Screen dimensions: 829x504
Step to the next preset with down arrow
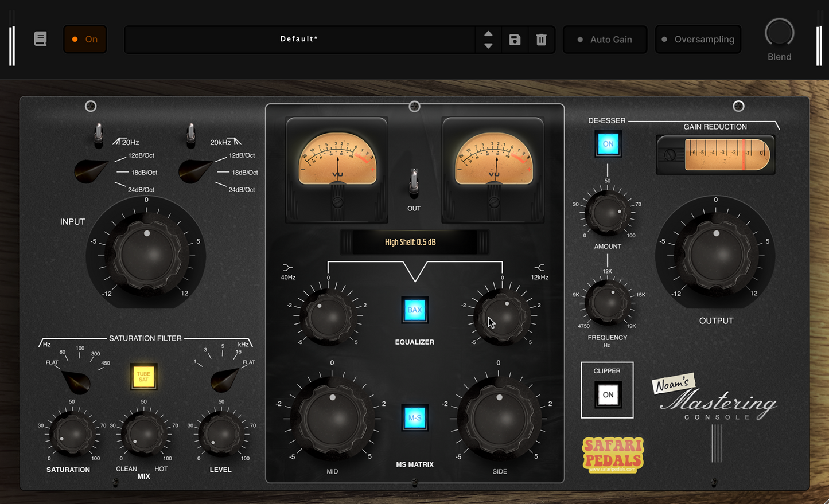pos(488,45)
